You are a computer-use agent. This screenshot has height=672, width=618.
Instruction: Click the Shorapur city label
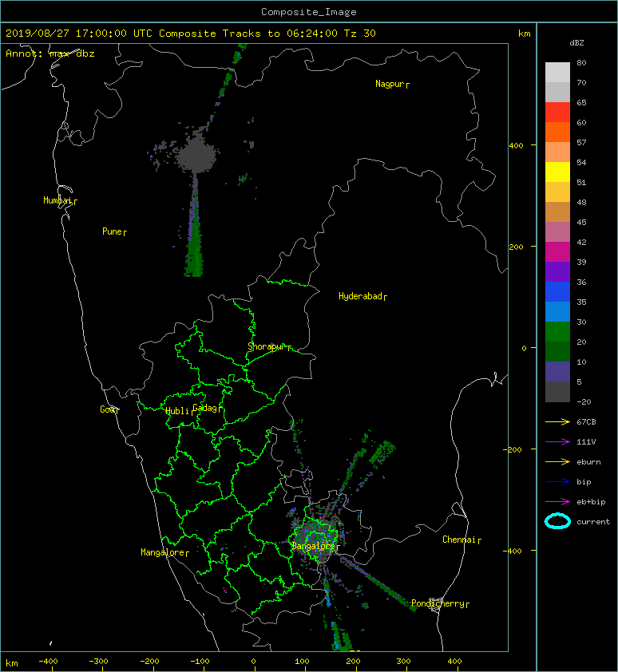[266, 346]
